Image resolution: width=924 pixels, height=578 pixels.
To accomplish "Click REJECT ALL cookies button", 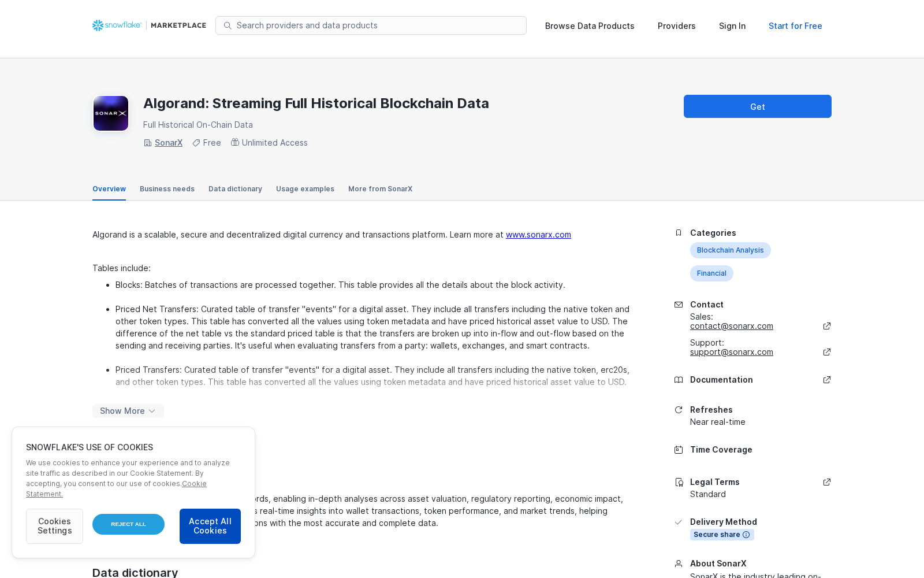I will pos(128,524).
